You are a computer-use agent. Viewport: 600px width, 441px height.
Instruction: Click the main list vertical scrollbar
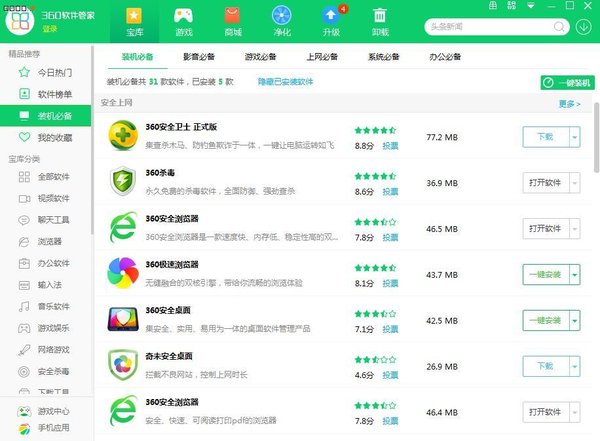pos(596,138)
